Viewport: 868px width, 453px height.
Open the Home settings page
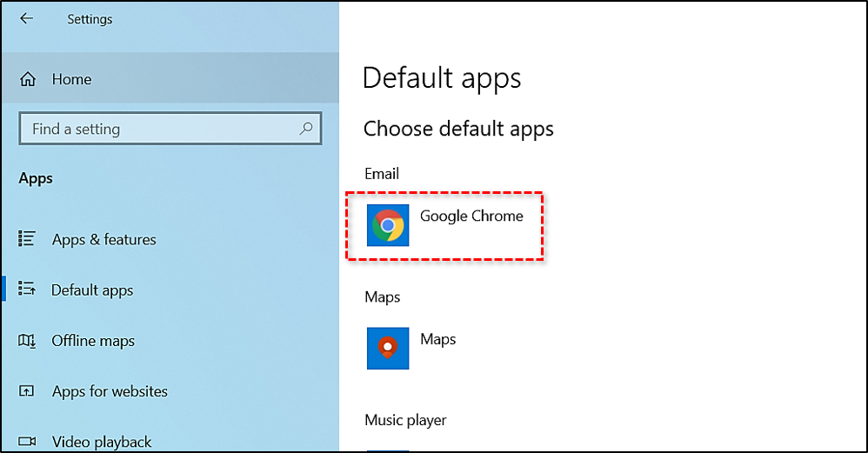click(x=170, y=79)
